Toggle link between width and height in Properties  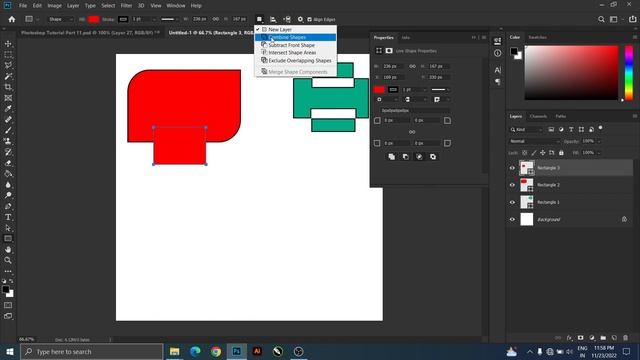412,66
